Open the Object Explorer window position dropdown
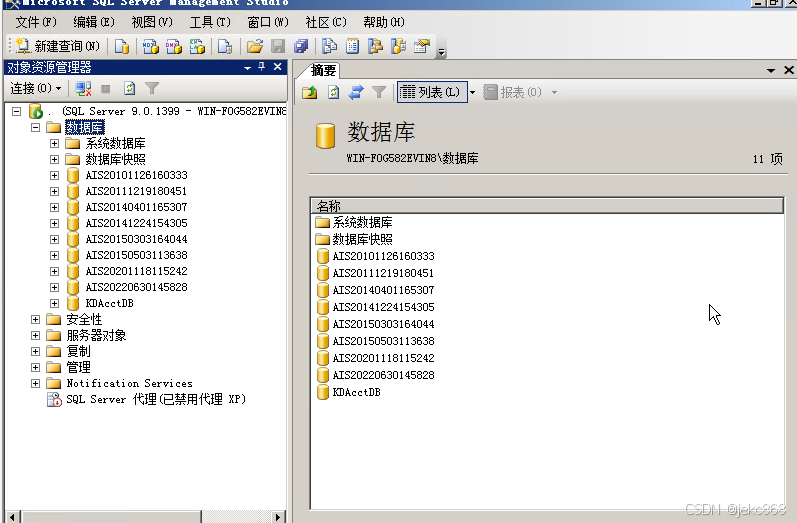797x523 pixels. pos(248,67)
